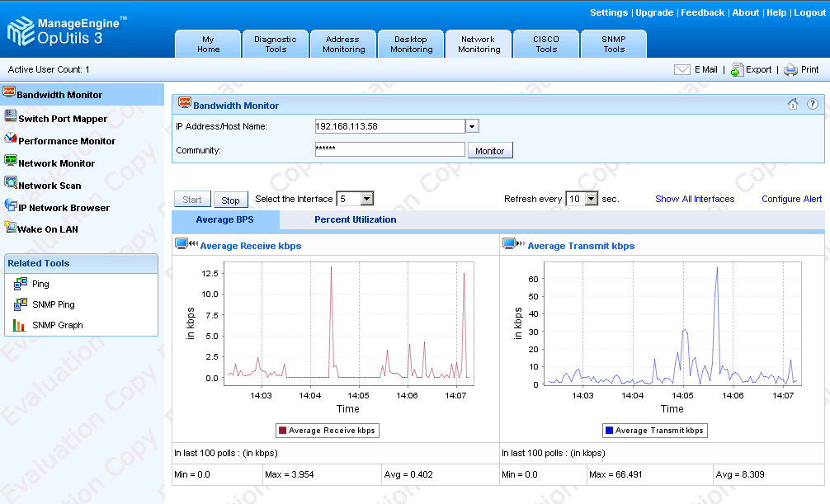Switch to the Percent Utilization tab

pyautogui.click(x=356, y=219)
